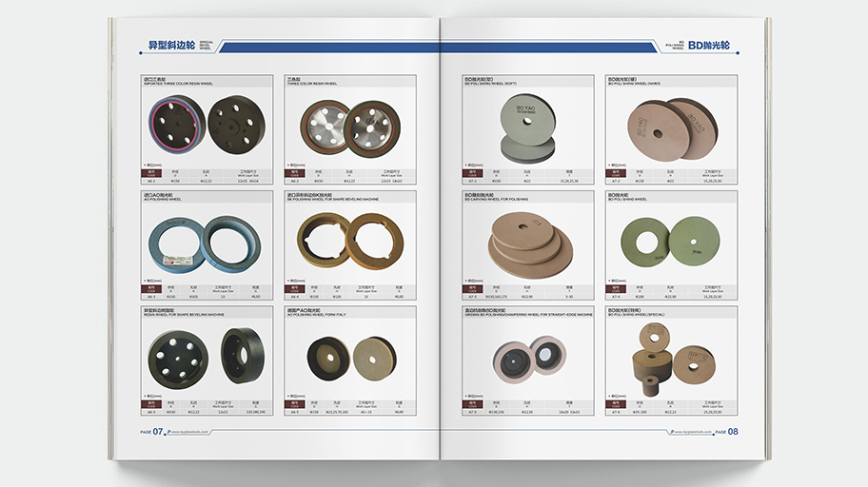The height and width of the screenshot is (487, 868).
Task: Click the 异型斜边轮 section header
Action: [171, 46]
